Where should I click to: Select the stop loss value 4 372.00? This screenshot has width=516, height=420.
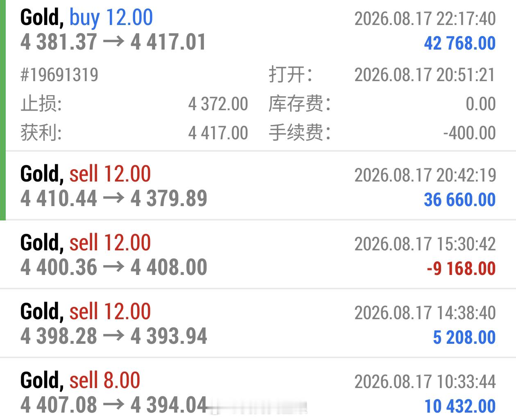click(218, 104)
